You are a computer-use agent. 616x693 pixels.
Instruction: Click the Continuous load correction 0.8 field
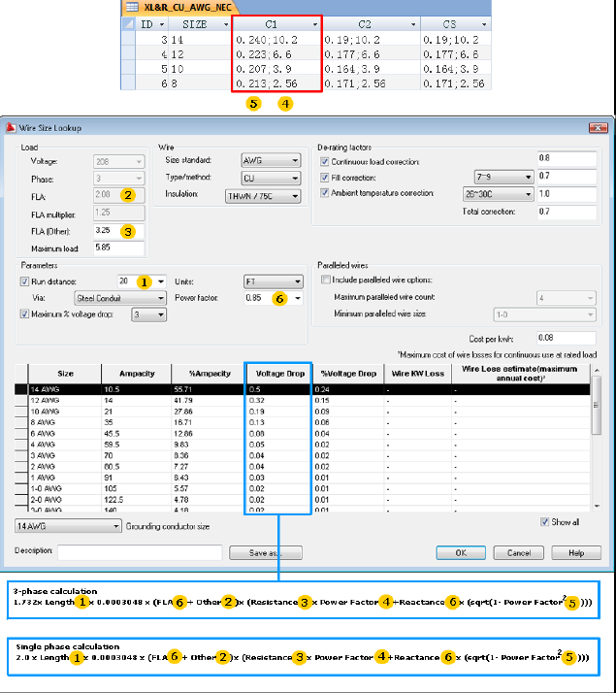(x=567, y=158)
